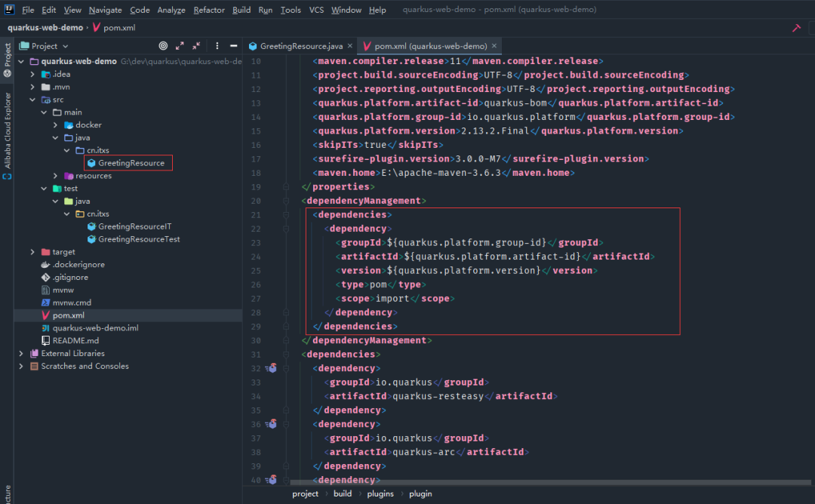This screenshot has width=815, height=504.
Task: Fold dependencyManagement block at line 20
Action: pyautogui.click(x=286, y=201)
